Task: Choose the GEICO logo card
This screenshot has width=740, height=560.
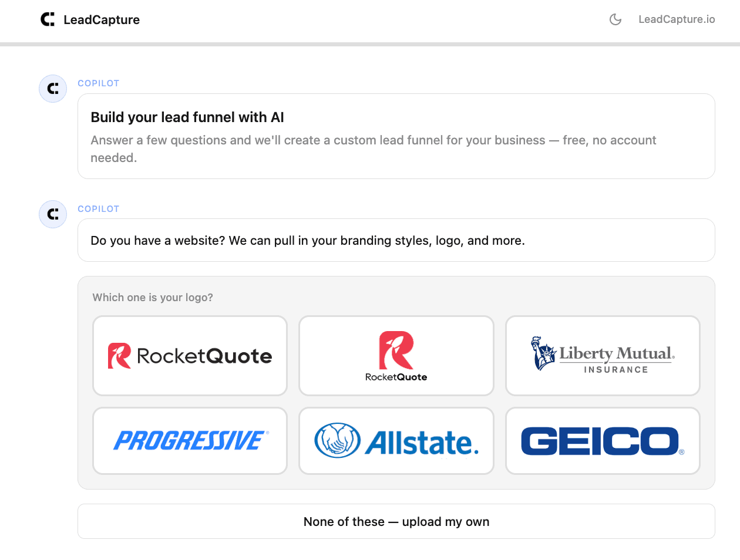Action: coord(602,440)
